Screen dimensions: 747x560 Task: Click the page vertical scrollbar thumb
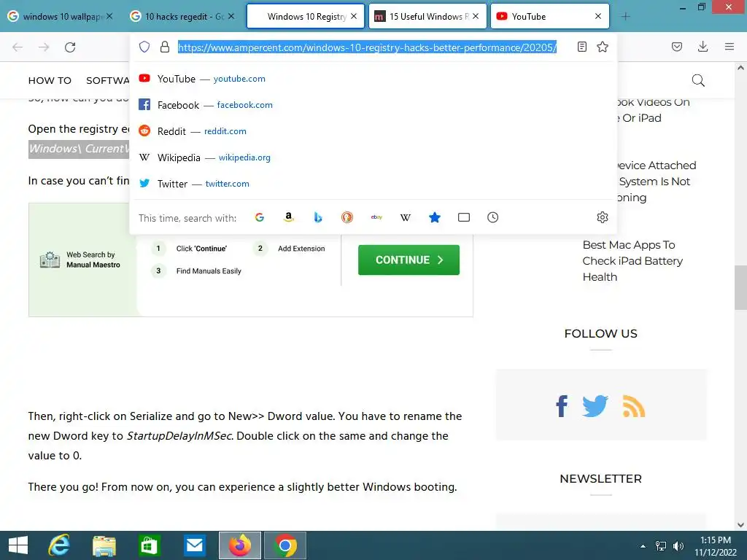740,287
